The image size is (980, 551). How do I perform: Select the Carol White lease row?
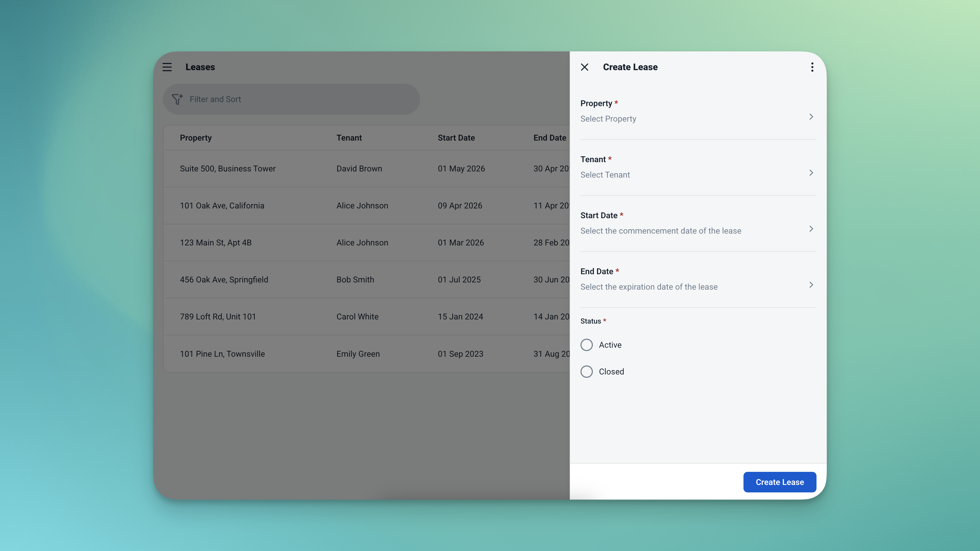[357, 316]
